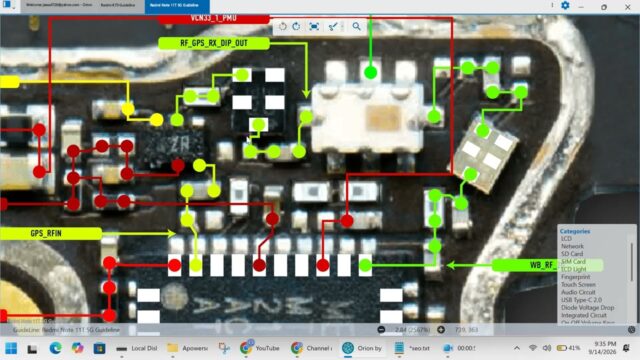Click the VCN33_1_PMU red label

(x=213, y=19)
